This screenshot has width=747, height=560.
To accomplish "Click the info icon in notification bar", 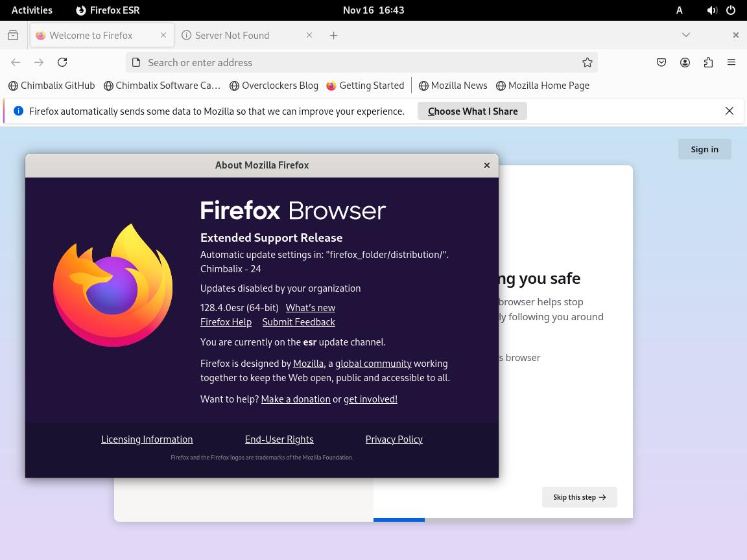I will (18, 111).
